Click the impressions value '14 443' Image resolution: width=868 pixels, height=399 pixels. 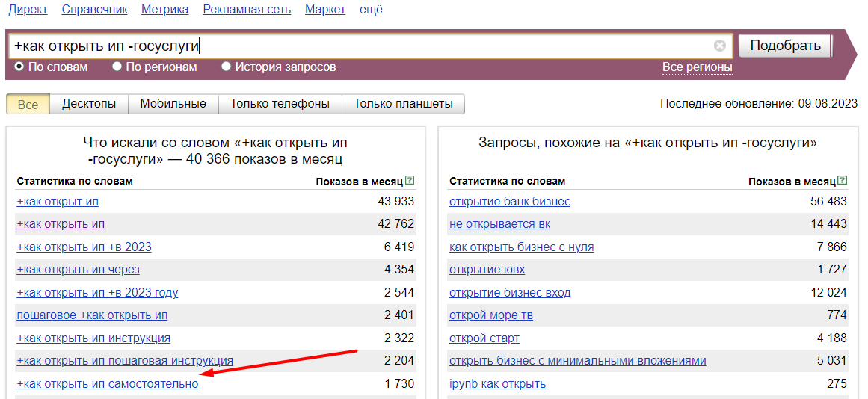[x=828, y=224]
